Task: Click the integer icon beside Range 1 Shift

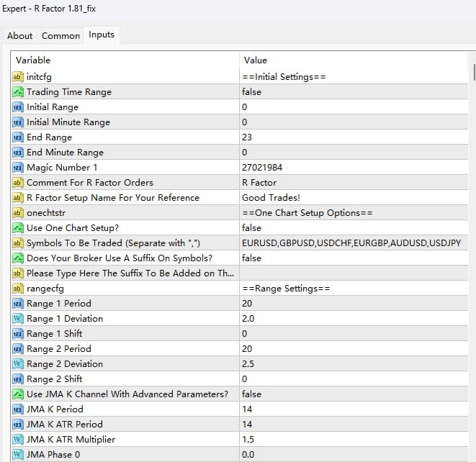Action: click(x=17, y=334)
